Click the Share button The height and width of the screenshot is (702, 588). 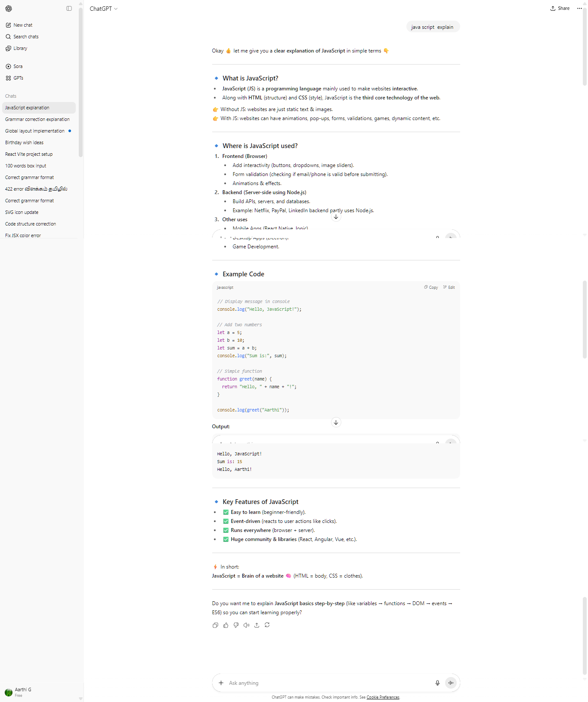coord(560,8)
